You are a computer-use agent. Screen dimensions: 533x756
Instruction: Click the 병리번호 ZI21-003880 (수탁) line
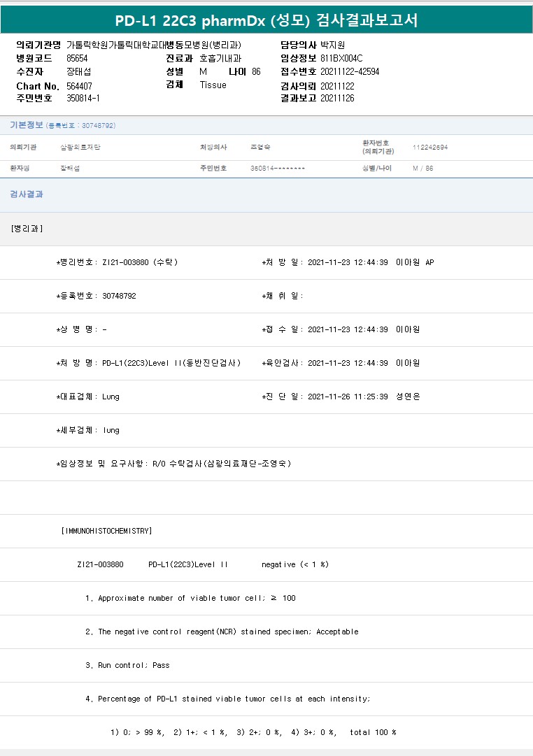[x=118, y=262]
